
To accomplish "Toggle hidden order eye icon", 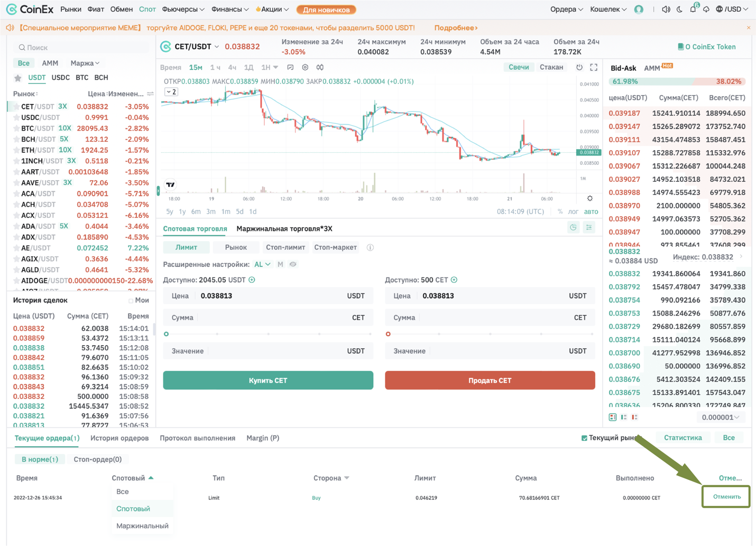I will pyautogui.click(x=293, y=264).
